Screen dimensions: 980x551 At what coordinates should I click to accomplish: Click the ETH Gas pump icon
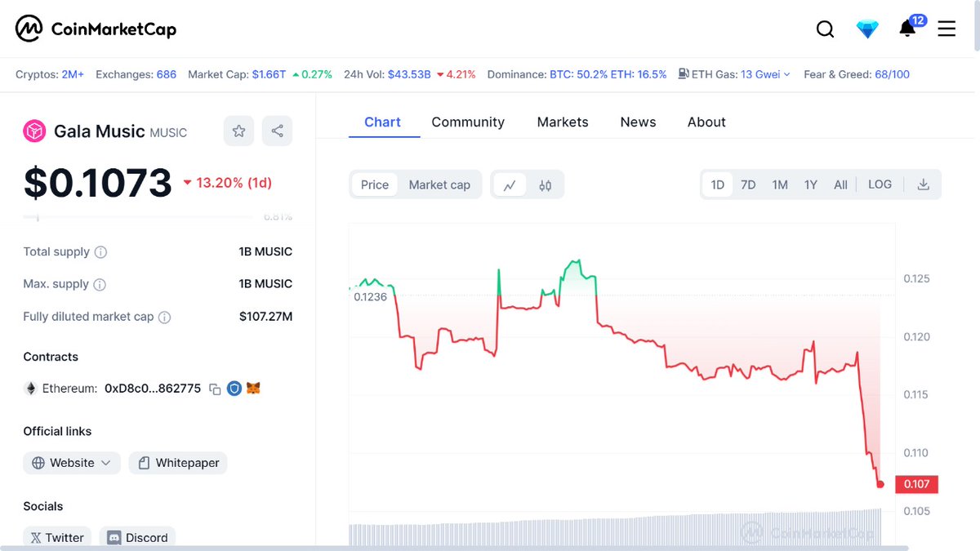pos(684,74)
